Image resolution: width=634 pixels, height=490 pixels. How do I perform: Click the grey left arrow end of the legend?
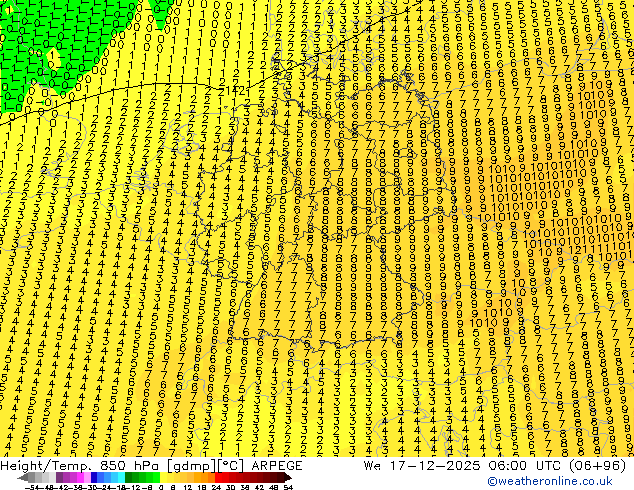click(23, 478)
